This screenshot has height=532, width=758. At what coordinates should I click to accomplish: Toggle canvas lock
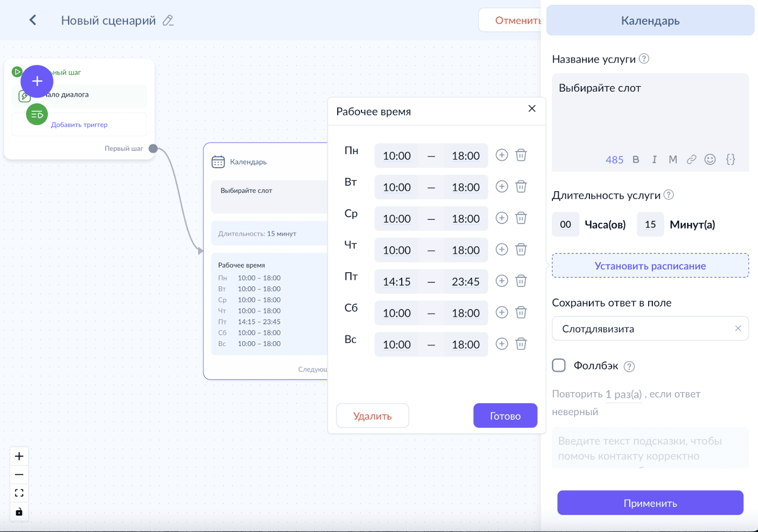click(19, 512)
